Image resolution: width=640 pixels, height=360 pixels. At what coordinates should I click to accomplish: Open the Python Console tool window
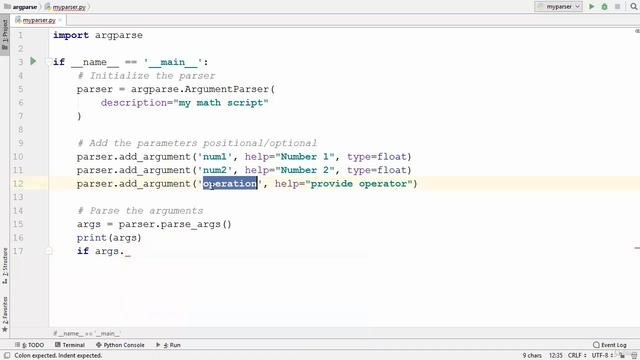120,345
